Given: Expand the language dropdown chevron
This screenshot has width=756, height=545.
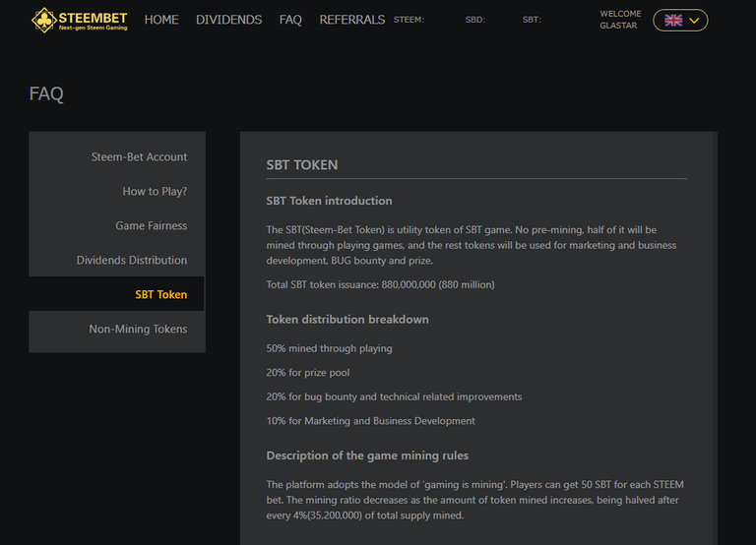Looking at the screenshot, I should tap(694, 21).
